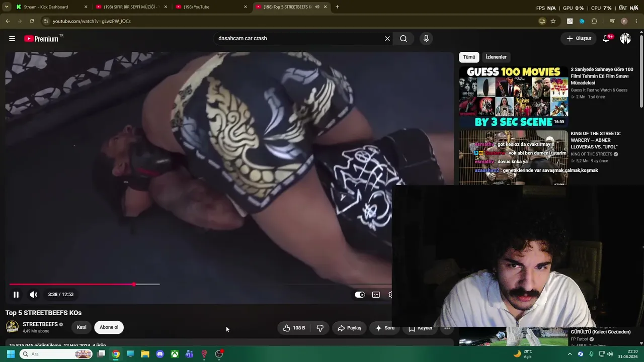Join the channel with Katıl

point(82,327)
